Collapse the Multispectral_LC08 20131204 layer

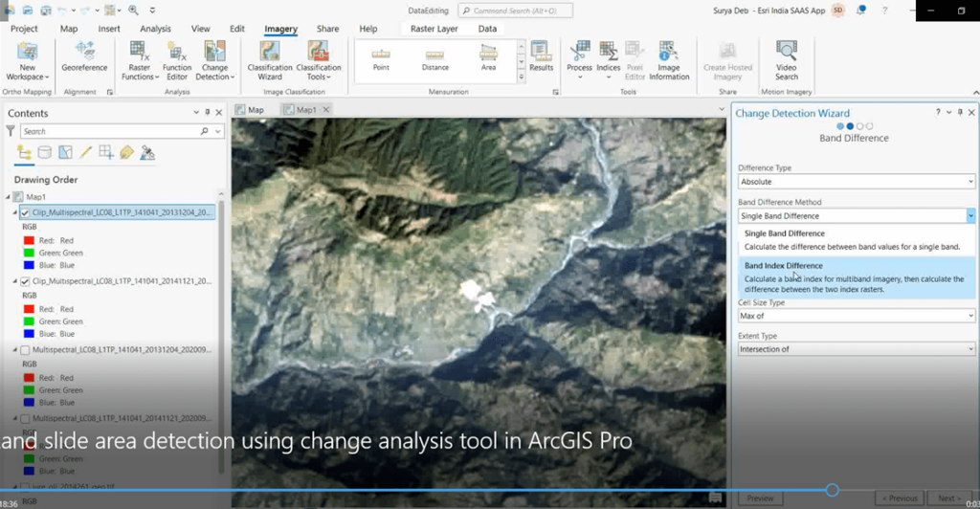(x=15, y=350)
